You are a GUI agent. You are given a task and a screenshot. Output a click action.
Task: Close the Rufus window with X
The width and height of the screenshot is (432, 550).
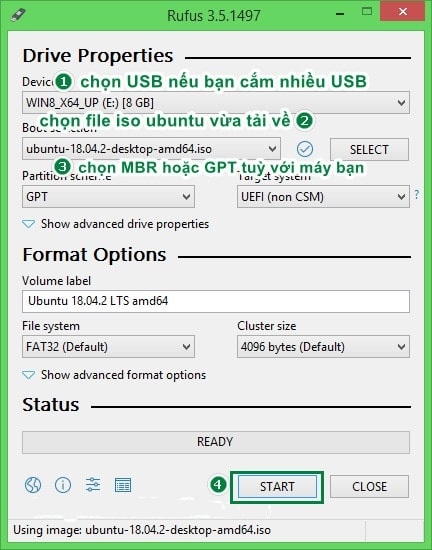[403, 12]
